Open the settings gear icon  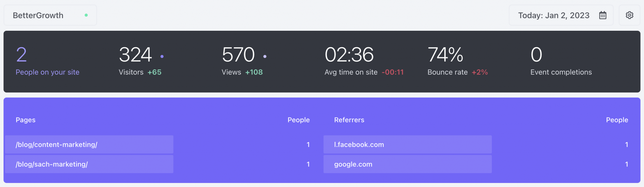[x=630, y=15]
